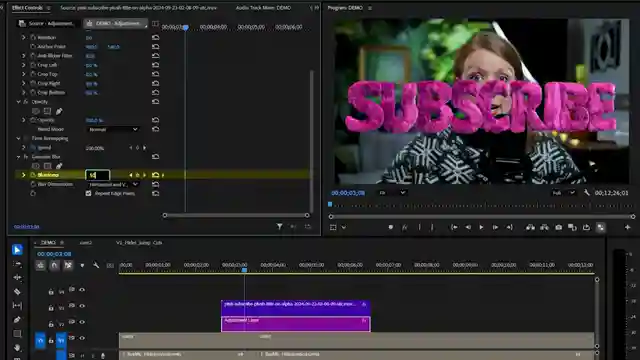Collapse the Time Remapping section

18,138
